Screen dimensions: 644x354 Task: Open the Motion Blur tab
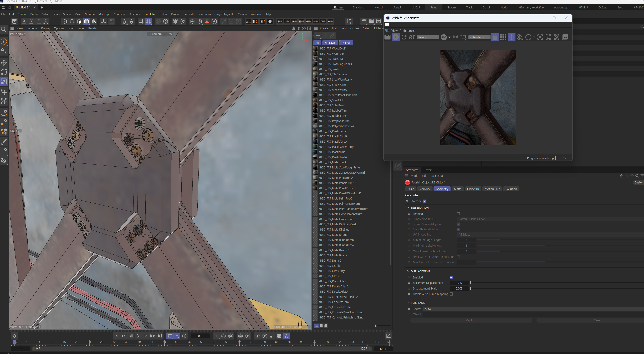coord(492,189)
